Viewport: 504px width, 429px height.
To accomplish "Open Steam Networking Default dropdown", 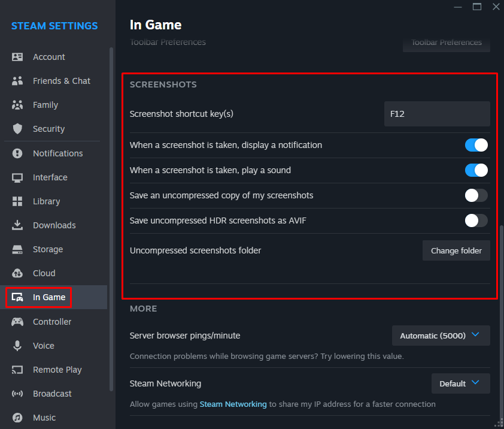I will (460, 383).
